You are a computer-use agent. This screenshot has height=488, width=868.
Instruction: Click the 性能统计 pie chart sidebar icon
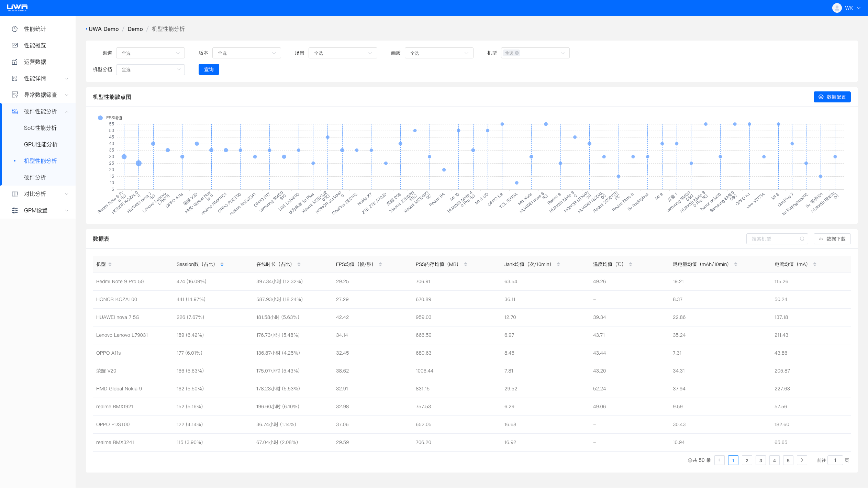point(15,29)
